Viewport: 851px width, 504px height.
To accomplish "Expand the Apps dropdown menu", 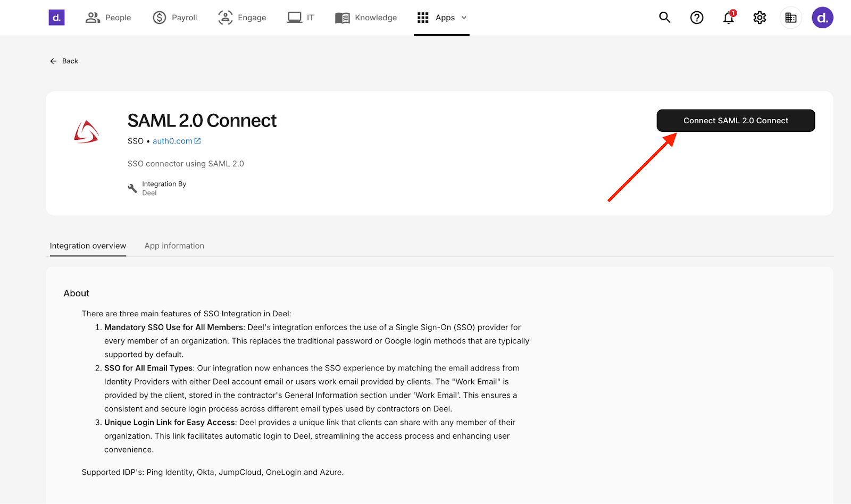I will (442, 18).
